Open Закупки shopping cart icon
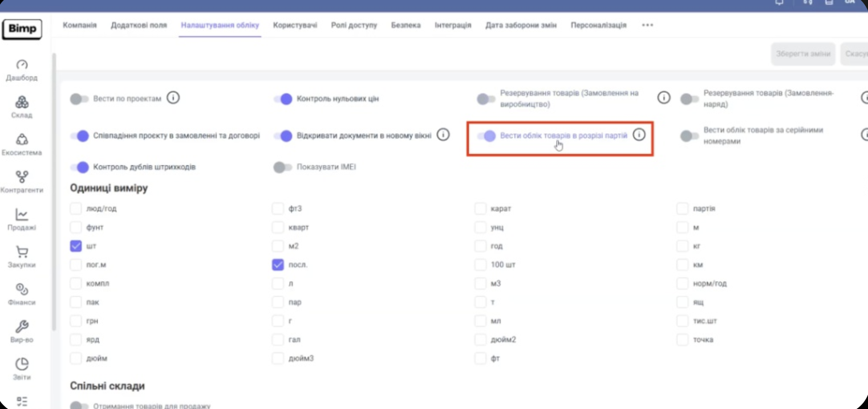The height and width of the screenshot is (409, 868). [x=22, y=253]
